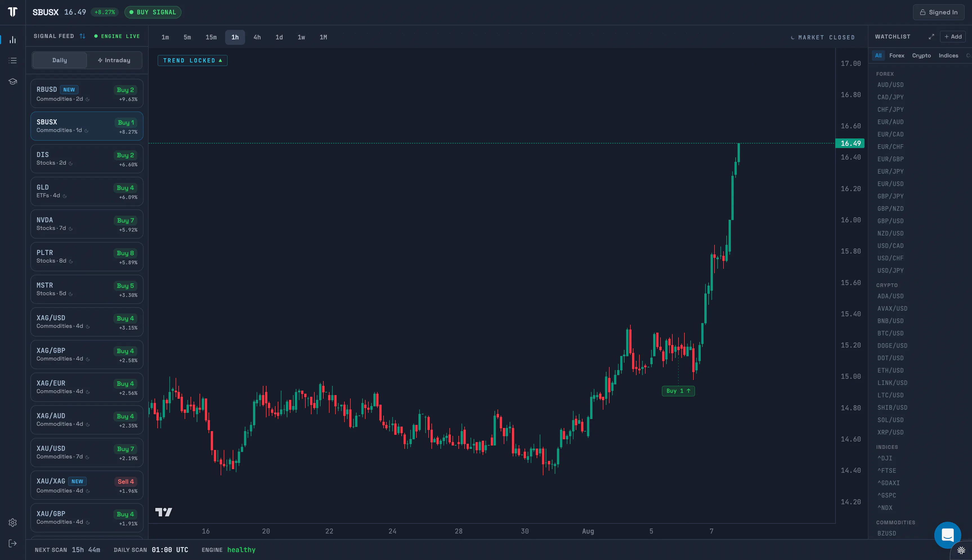Select the 1w timeframe
The height and width of the screenshot is (560, 972).
coord(301,37)
